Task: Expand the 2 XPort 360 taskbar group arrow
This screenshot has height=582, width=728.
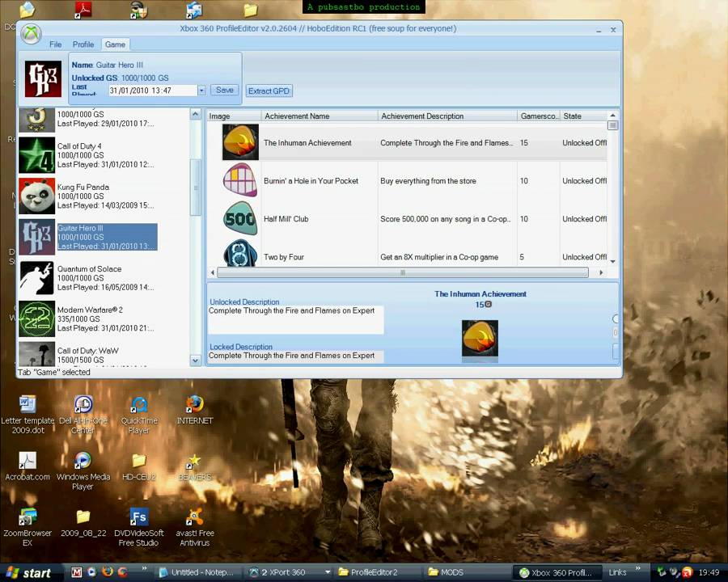Action: coord(328,572)
